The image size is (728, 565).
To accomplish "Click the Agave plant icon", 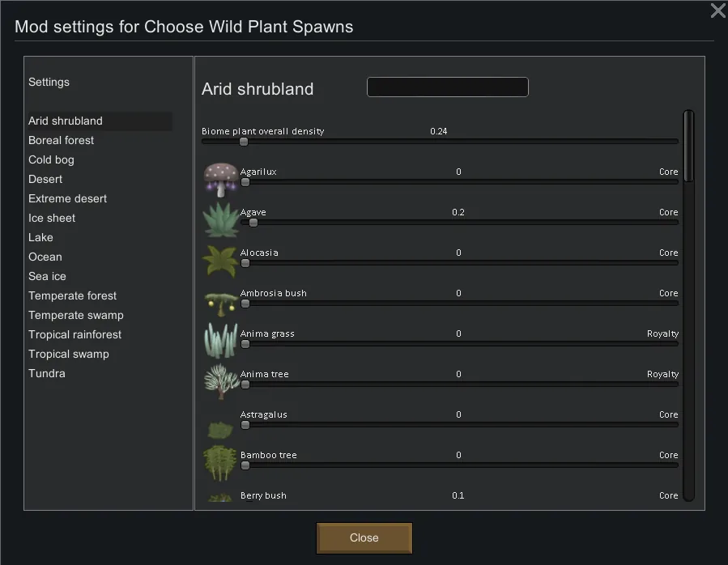I will coord(220,219).
